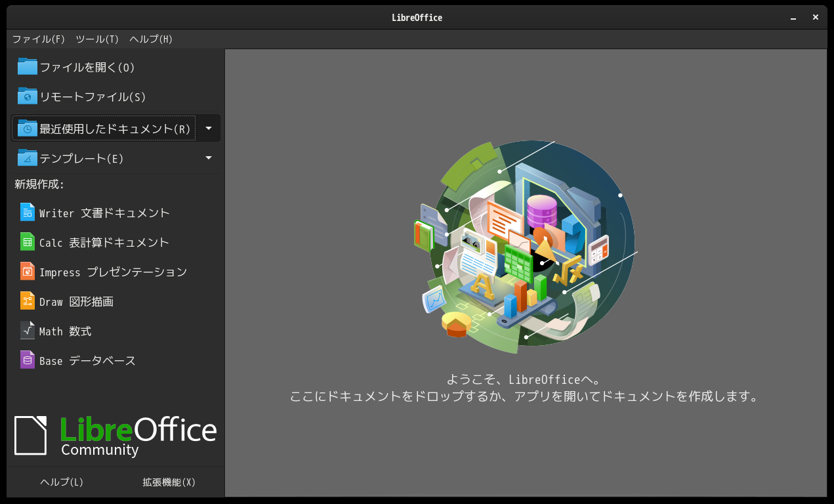The image size is (834, 504).
Task: Click the Impress presentation icon
Action: pos(28,271)
